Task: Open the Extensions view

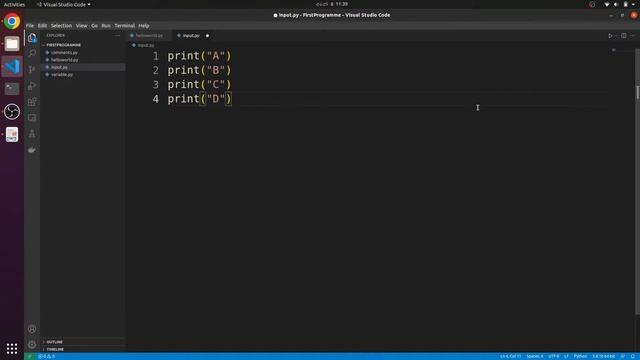Action: pos(32,102)
